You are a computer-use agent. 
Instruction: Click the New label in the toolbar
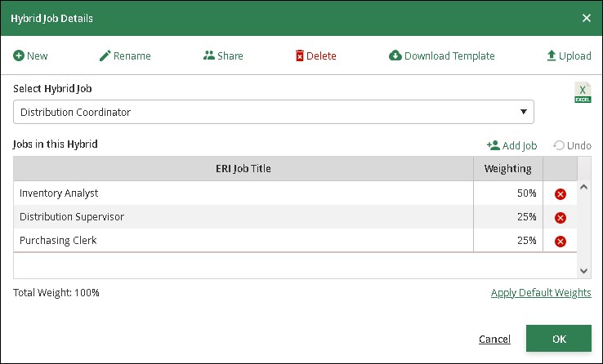click(x=38, y=56)
